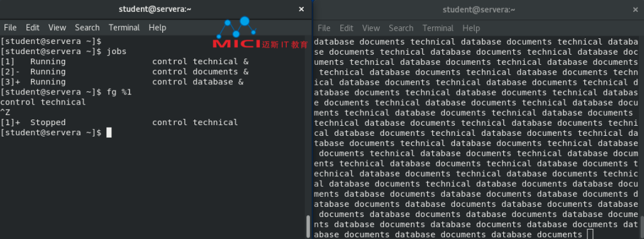Click job line 'control database &'
644x239 pixels.
(198, 82)
